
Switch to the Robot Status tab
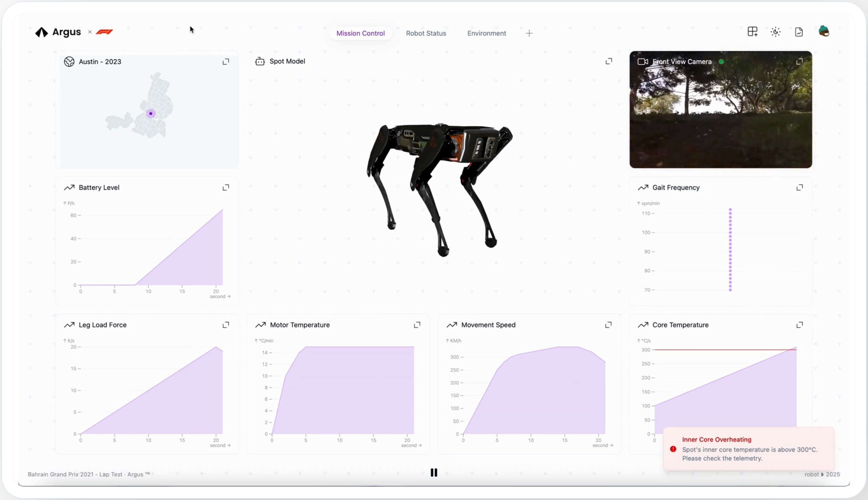pos(426,33)
